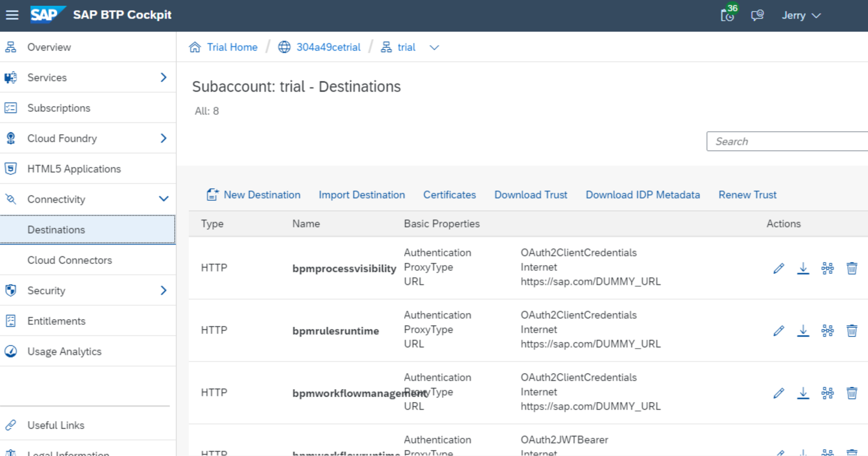Go to Overview in sidebar
The width and height of the screenshot is (868, 456).
tap(88, 47)
